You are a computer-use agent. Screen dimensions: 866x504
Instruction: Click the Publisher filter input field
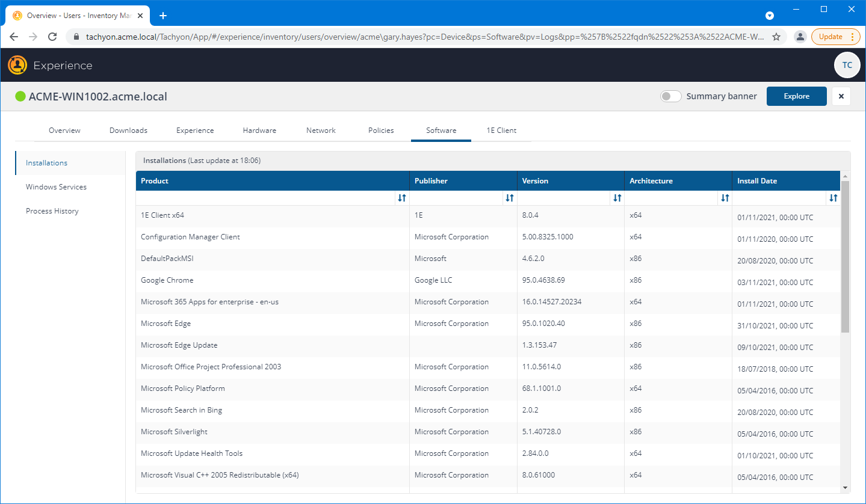[456, 198]
